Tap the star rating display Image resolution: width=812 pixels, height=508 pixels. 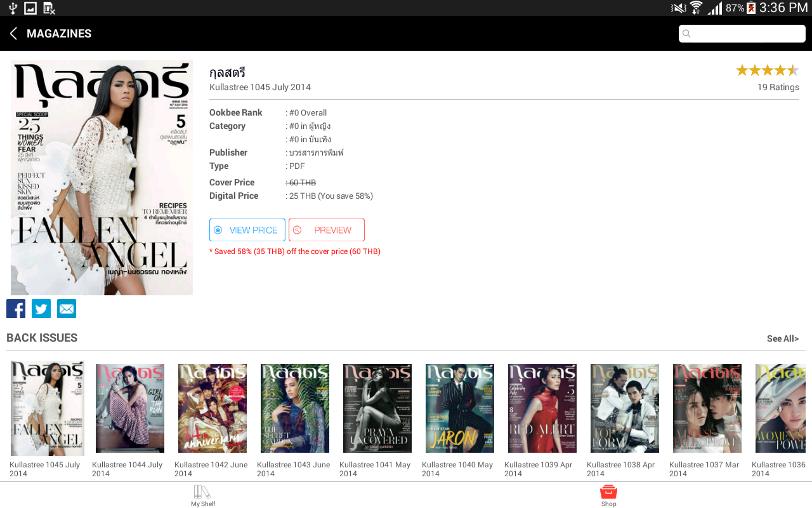pyautogui.click(x=768, y=70)
